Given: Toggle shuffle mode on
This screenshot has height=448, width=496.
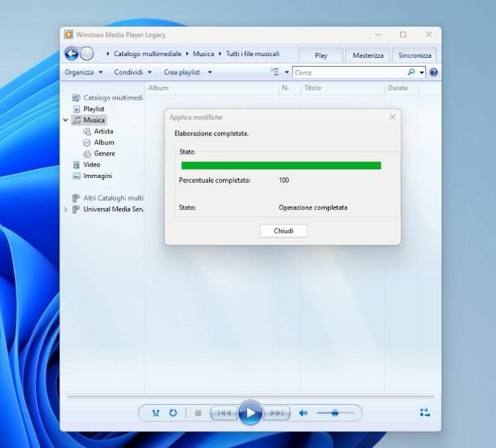Looking at the screenshot, I should point(156,413).
